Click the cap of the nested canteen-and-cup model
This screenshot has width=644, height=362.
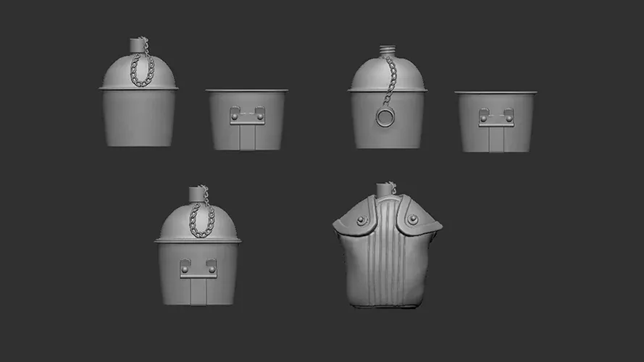click(x=196, y=194)
